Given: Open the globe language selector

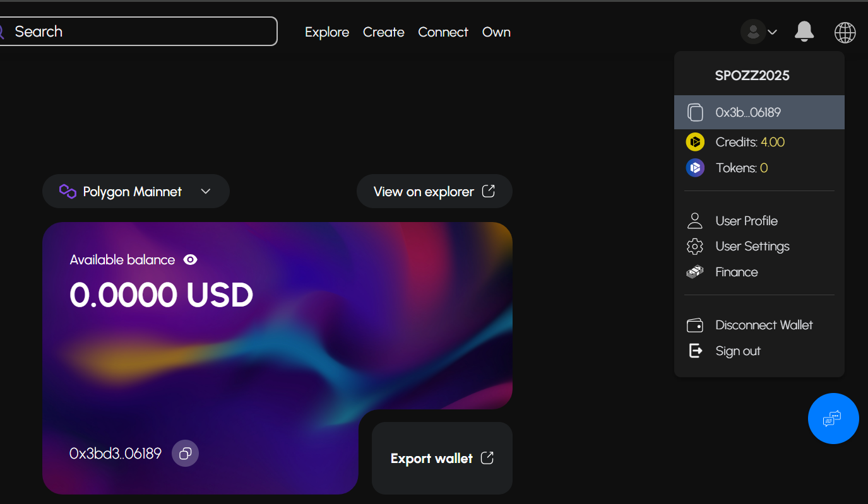Looking at the screenshot, I should coord(845,32).
